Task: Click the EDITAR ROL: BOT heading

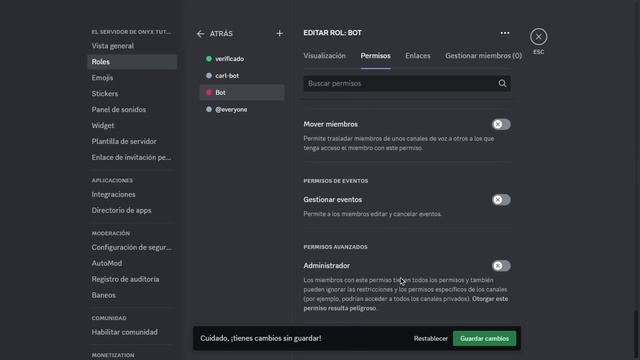Action: click(333, 33)
